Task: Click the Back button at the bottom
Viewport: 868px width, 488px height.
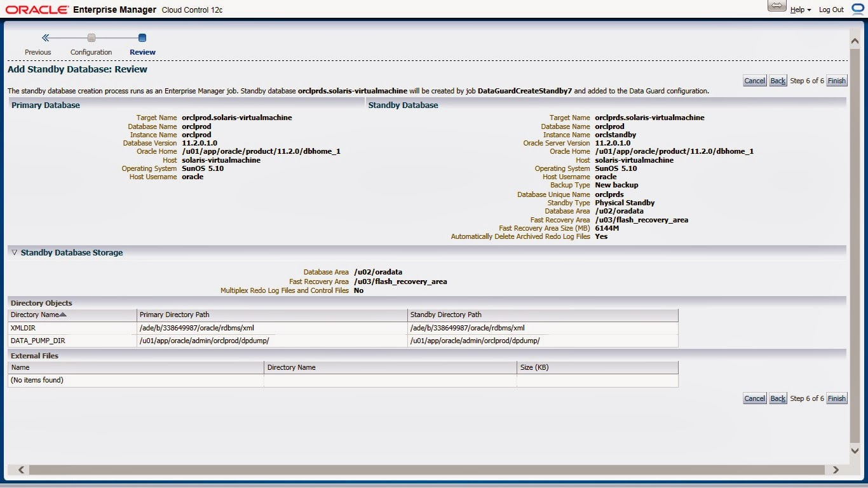Action: pyautogui.click(x=777, y=398)
